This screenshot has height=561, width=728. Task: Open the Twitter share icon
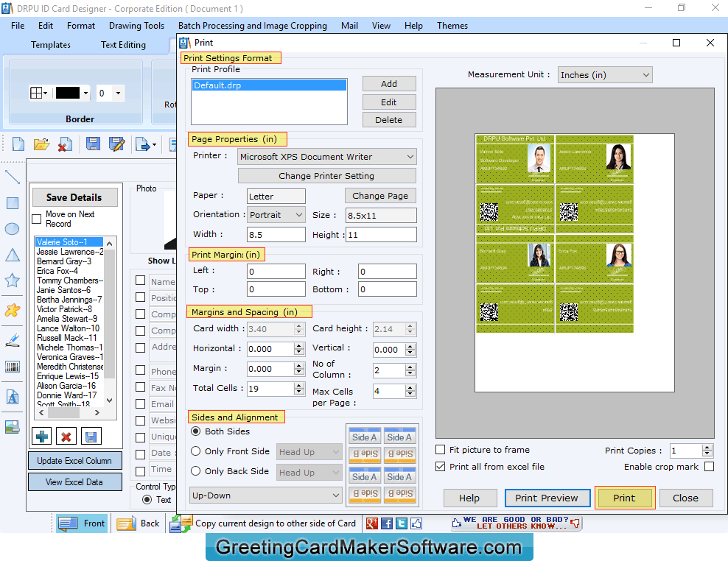tap(402, 523)
